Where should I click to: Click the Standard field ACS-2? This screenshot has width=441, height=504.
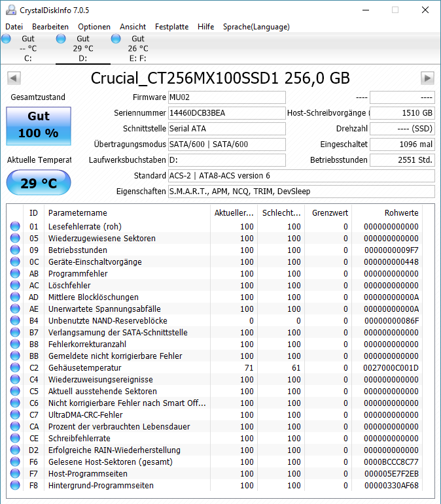click(302, 176)
